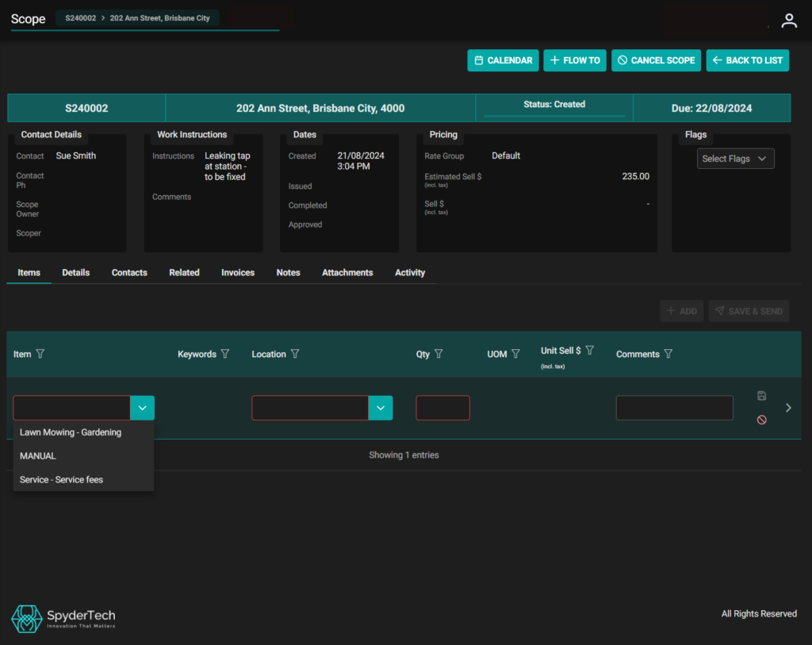Open the Keywords column filter icon
812x645 pixels.
point(225,354)
